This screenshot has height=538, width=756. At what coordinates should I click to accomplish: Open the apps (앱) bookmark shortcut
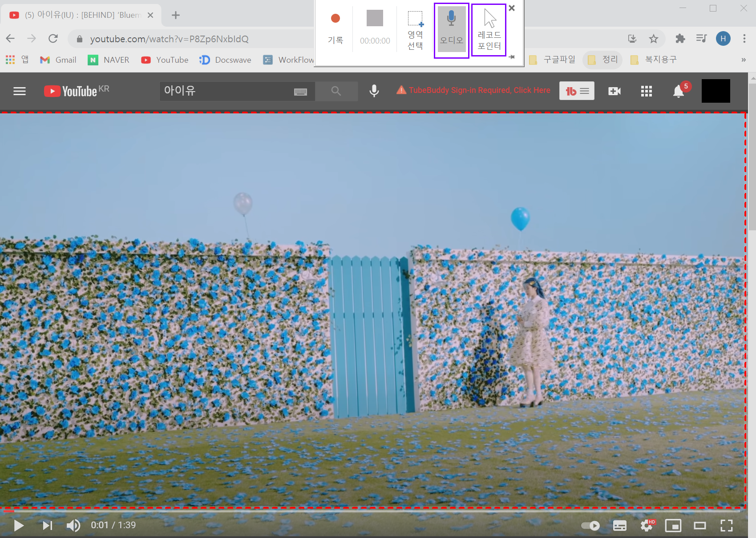[17, 60]
